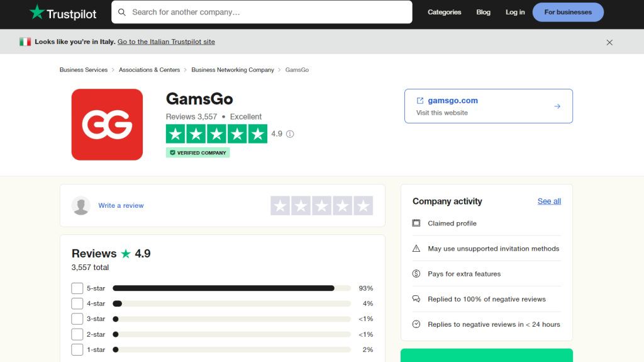Click 'Replied to 100% of negative reviews'
The height and width of the screenshot is (362, 644).
coord(487,299)
